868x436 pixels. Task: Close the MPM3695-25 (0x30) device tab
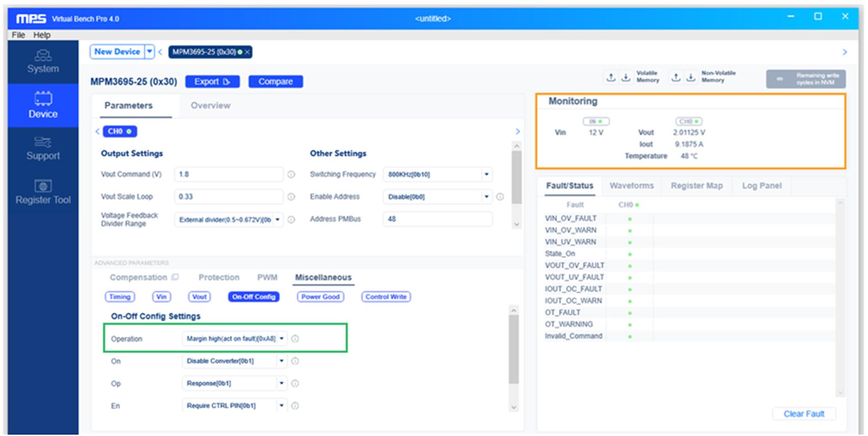coord(247,52)
